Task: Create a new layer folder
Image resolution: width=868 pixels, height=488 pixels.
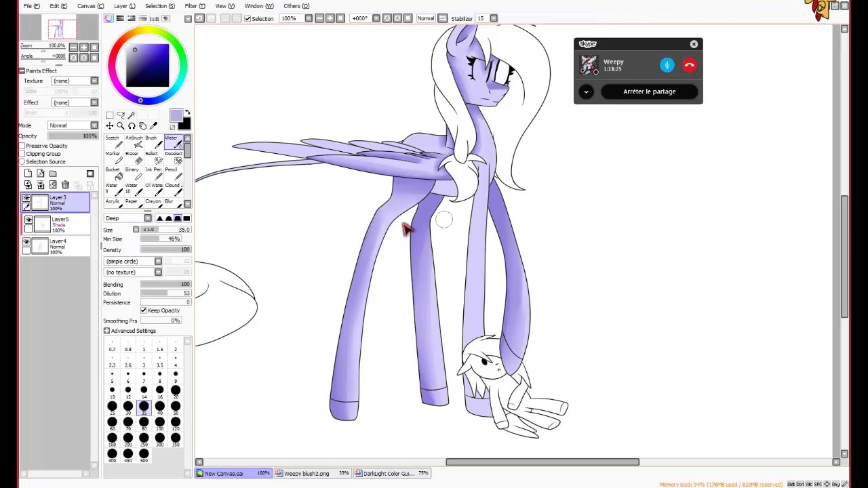Action: (53, 174)
